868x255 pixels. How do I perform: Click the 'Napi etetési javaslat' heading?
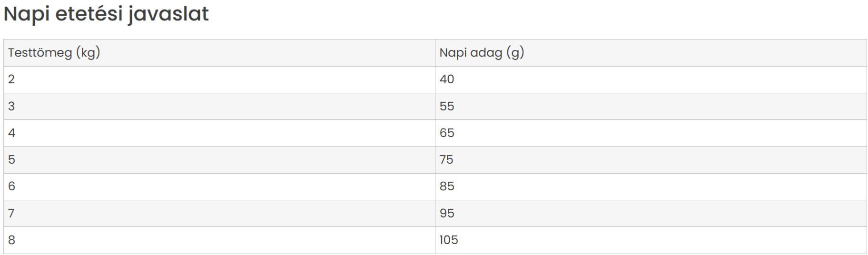click(x=106, y=14)
